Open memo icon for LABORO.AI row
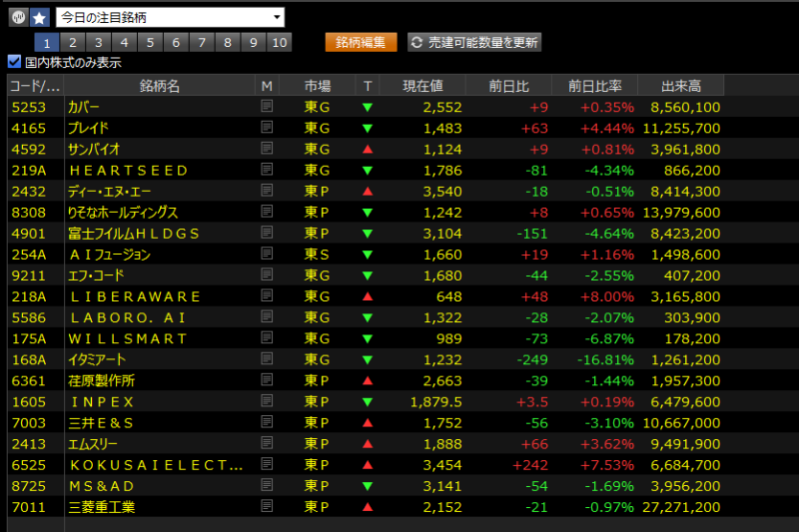 tap(267, 316)
